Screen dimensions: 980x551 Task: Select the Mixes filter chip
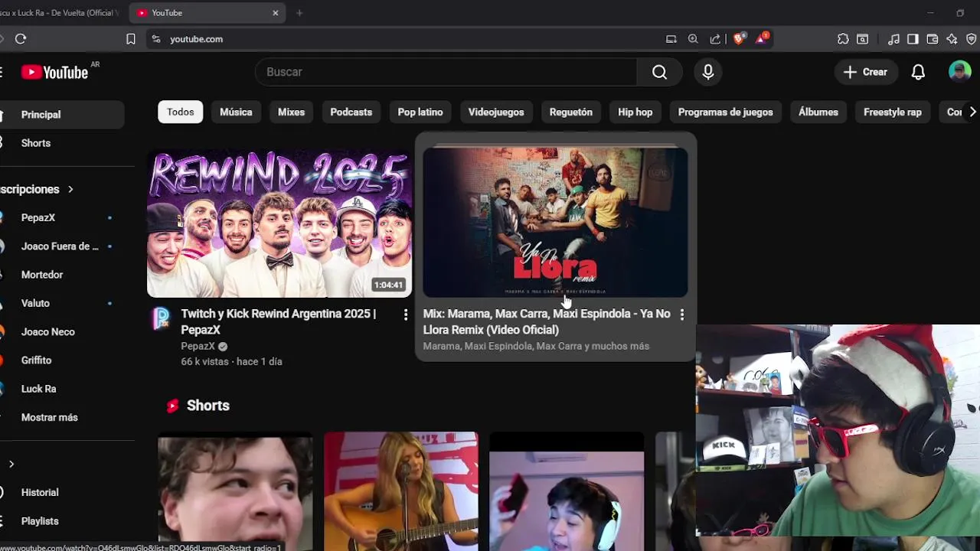click(x=291, y=112)
